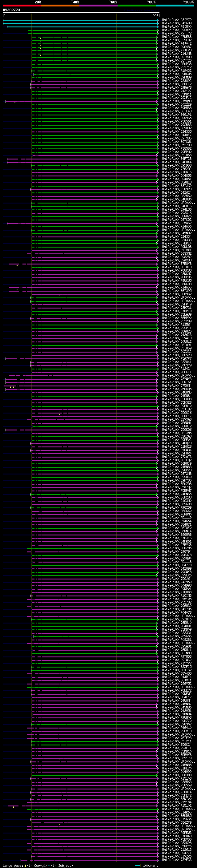Screen dimensions: 197x868
Task: Select the UniRef100_P14655 label
Action: point(177,287)
